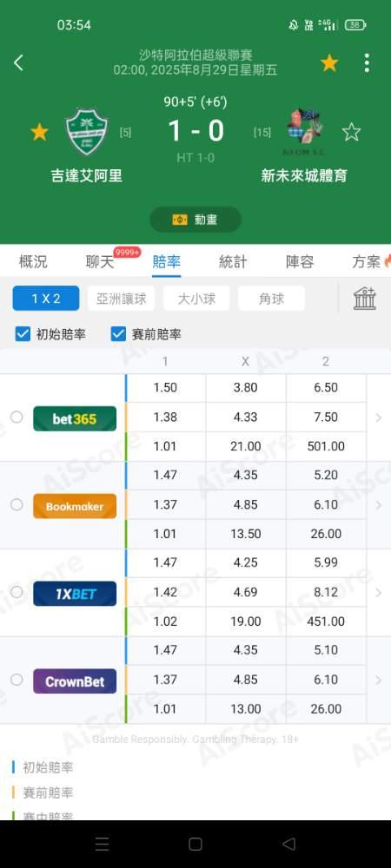This screenshot has height=868, width=391.
Task: Unfavorite the home team 吉達艾阿里 star
Action: coord(39,132)
